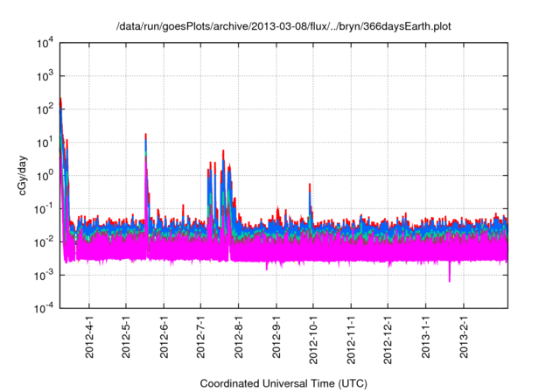Screen dimensions: 560x392
Task: Click the 2012-8-1 date tick label
Action: pos(240,337)
